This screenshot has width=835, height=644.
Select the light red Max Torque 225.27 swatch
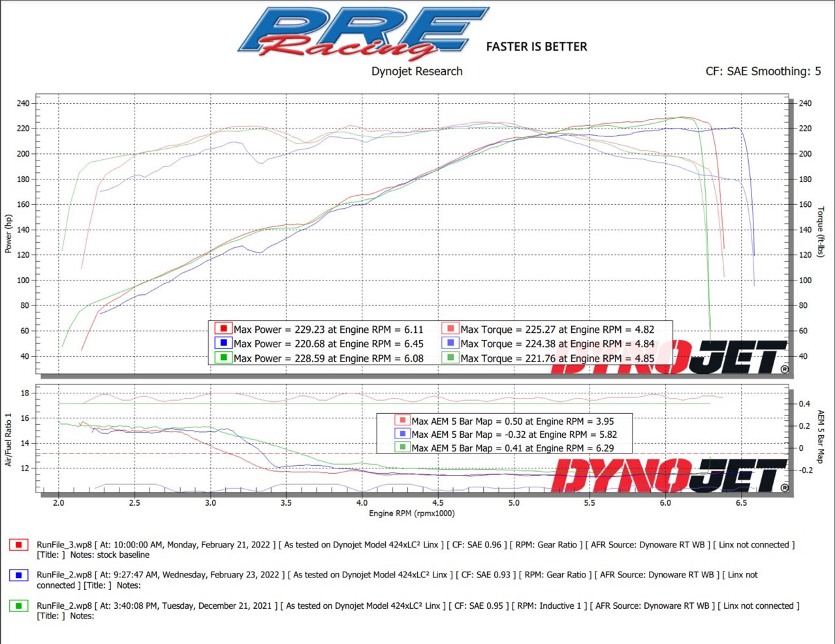pyautogui.click(x=450, y=329)
